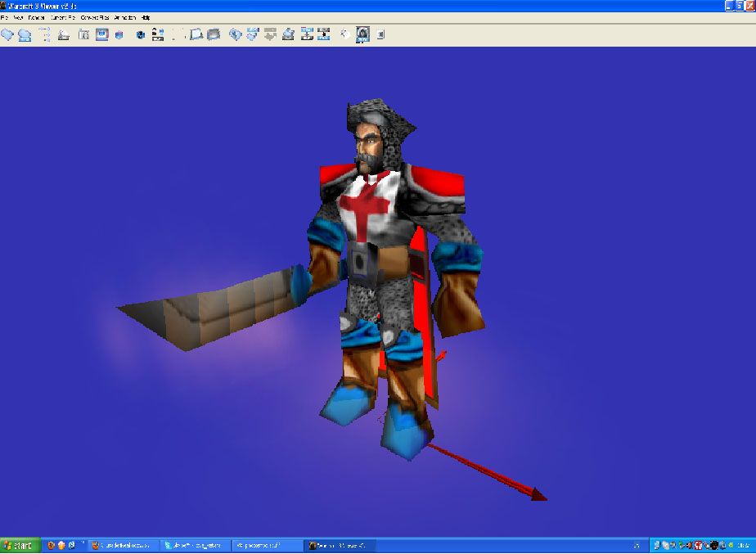
Task: Switch to the first taskbar window button
Action: [123, 545]
